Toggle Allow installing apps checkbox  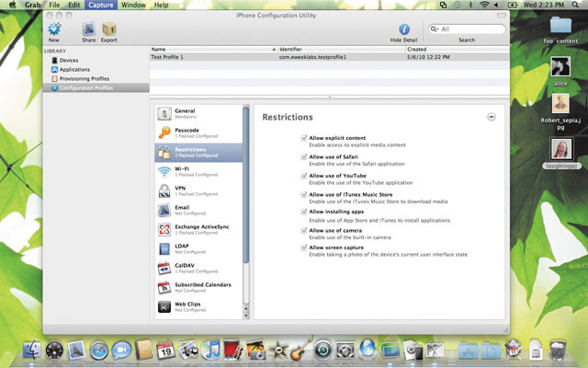coord(304,212)
